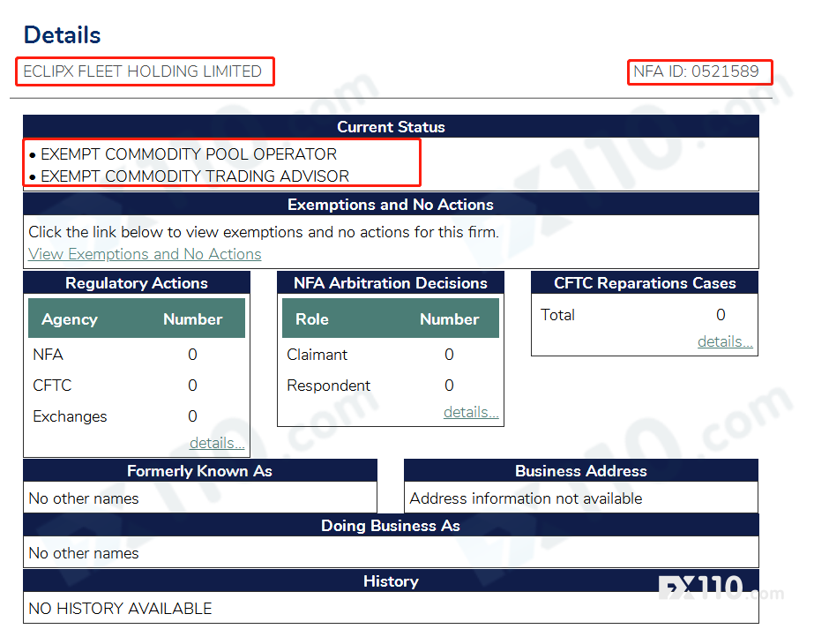Open the View Exemptions and No Actions link
Screen dimensions: 829x644
click(145, 254)
